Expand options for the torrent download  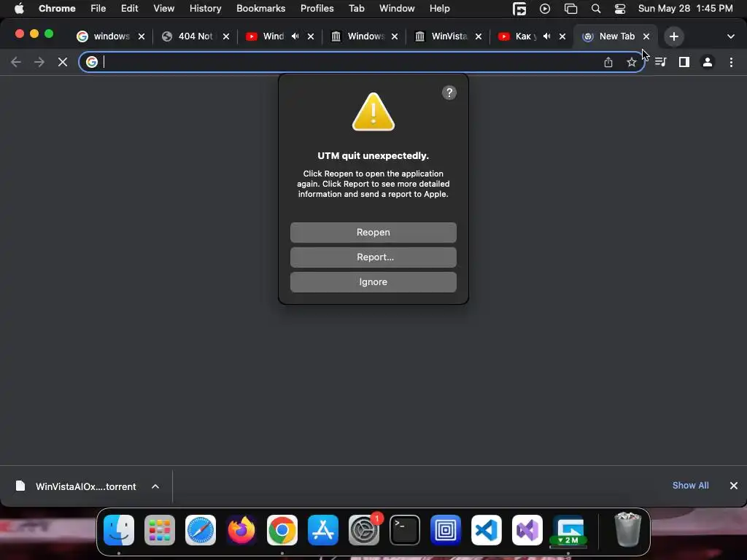click(155, 486)
